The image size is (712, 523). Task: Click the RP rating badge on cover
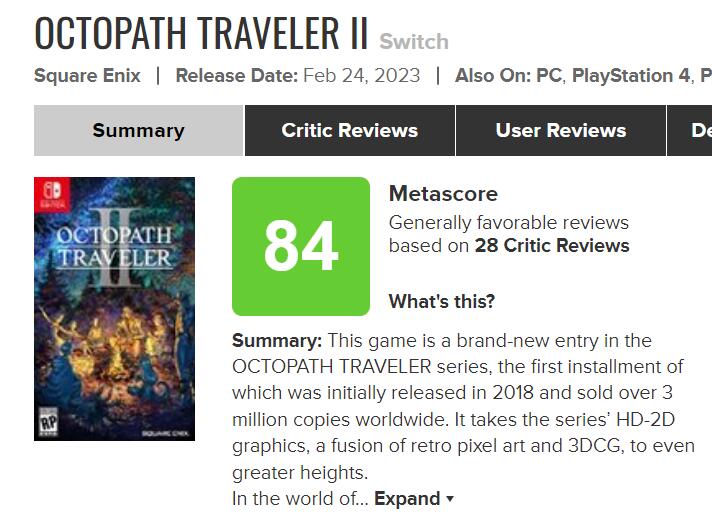point(45,420)
